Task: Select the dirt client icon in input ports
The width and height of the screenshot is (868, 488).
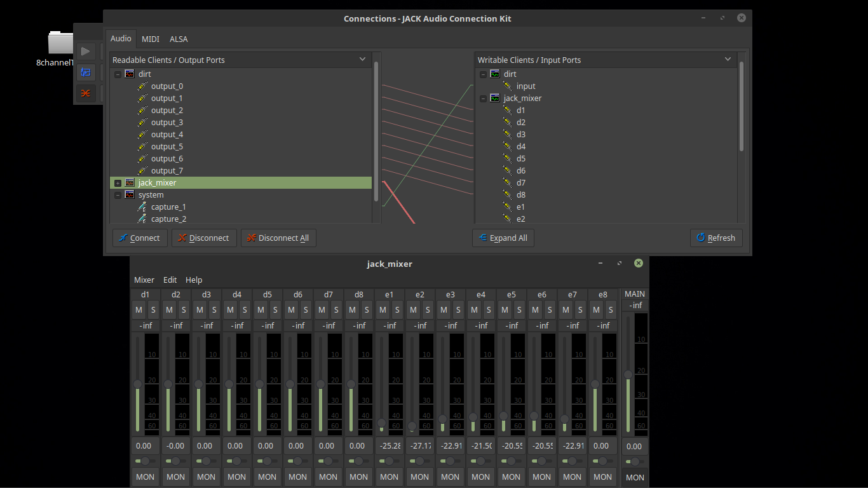Action: pyautogui.click(x=495, y=74)
